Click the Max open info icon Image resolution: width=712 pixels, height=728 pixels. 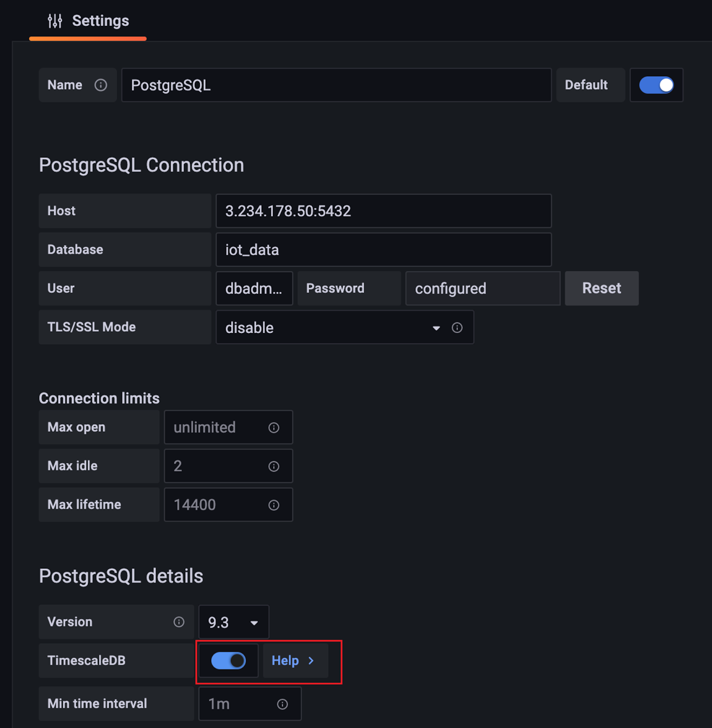(274, 428)
